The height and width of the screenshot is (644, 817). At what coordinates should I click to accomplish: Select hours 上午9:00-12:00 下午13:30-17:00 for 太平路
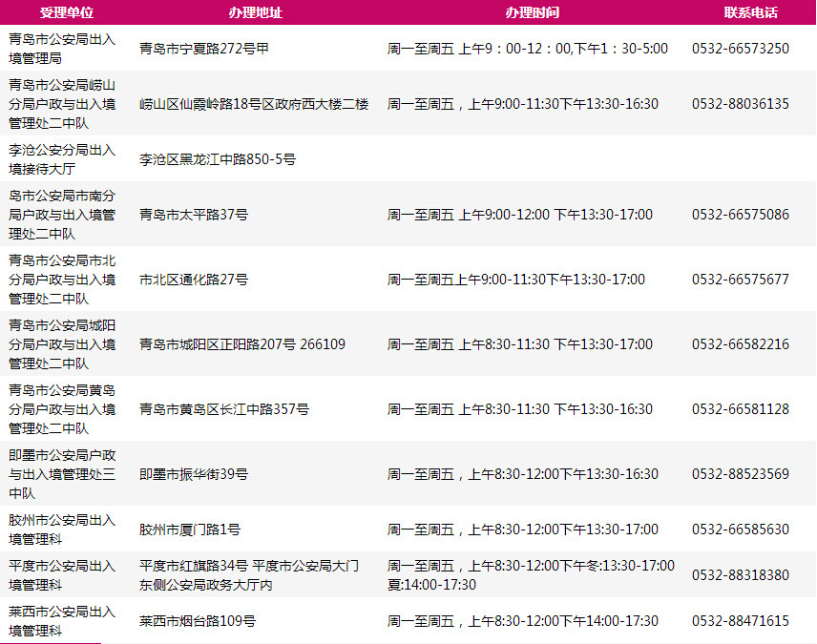point(555,214)
